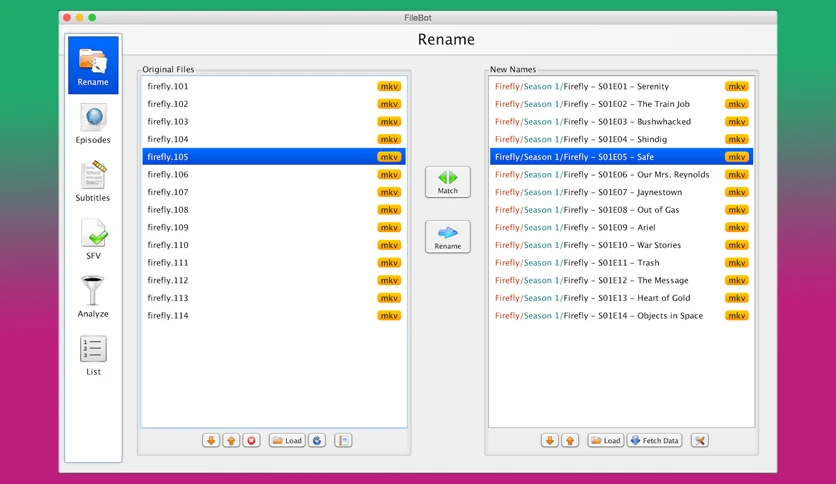Click the Fetch Data button

pos(655,440)
